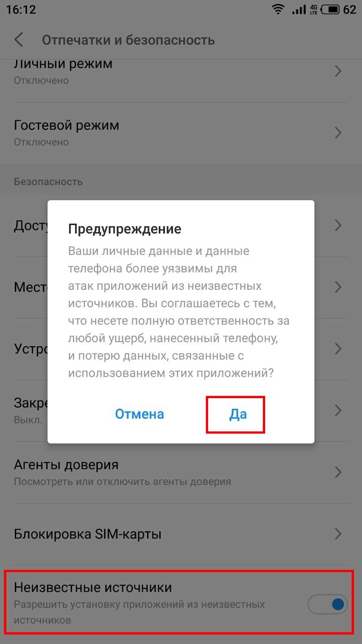362x644 pixels.
Task: Select the Агенты доверия menu item
Action: coord(181,473)
